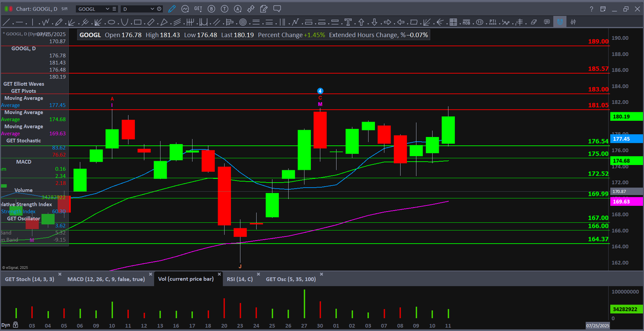Select the eraser tool

(533, 22)
